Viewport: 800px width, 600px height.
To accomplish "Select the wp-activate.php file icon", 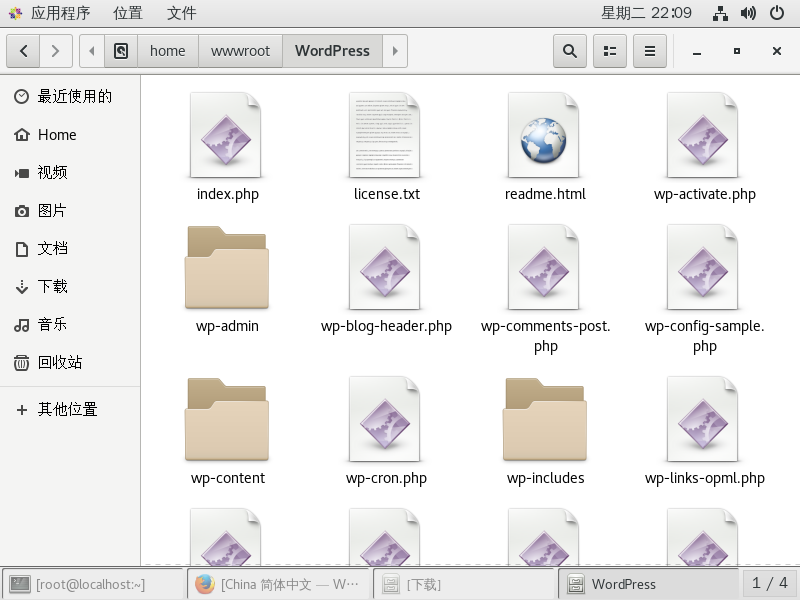I will pos(703,135).
